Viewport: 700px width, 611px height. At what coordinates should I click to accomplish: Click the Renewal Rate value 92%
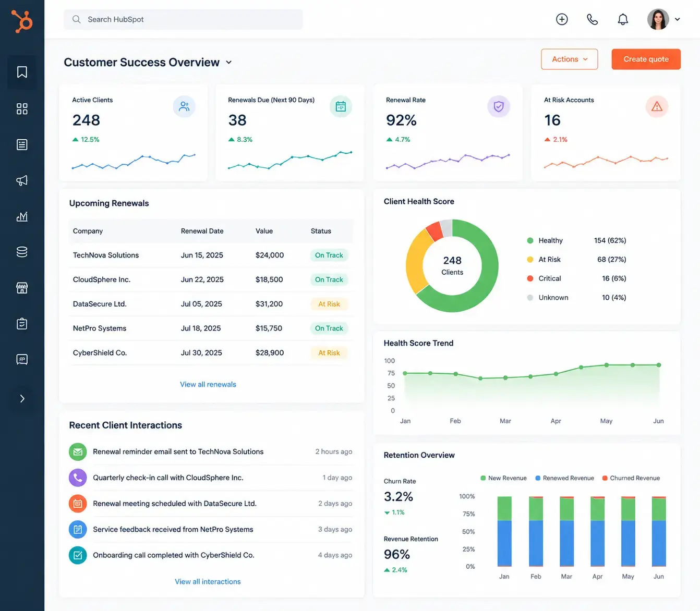[401, 120]
